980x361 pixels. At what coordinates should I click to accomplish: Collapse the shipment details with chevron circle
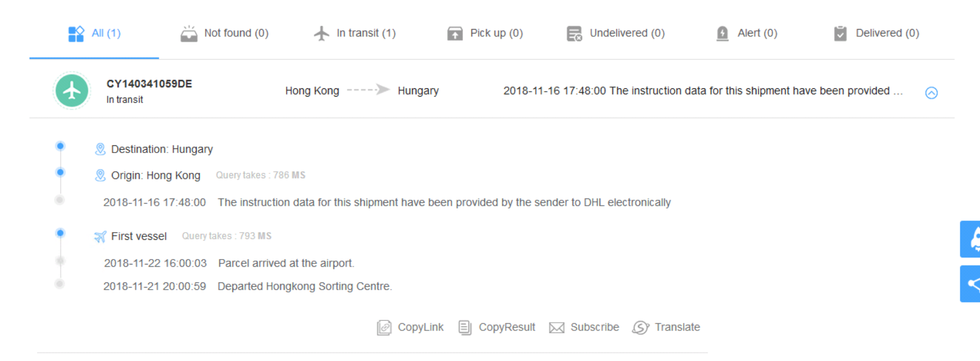tap(932, 93)
